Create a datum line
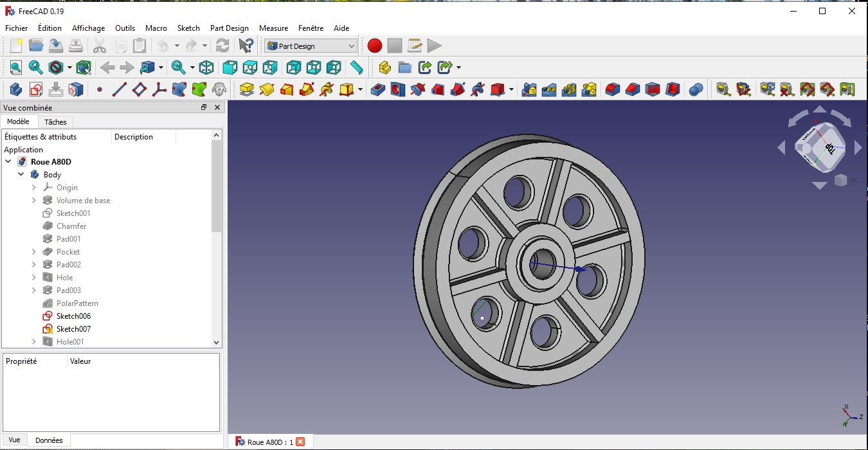The image size is (868, 450). point(120,89)
